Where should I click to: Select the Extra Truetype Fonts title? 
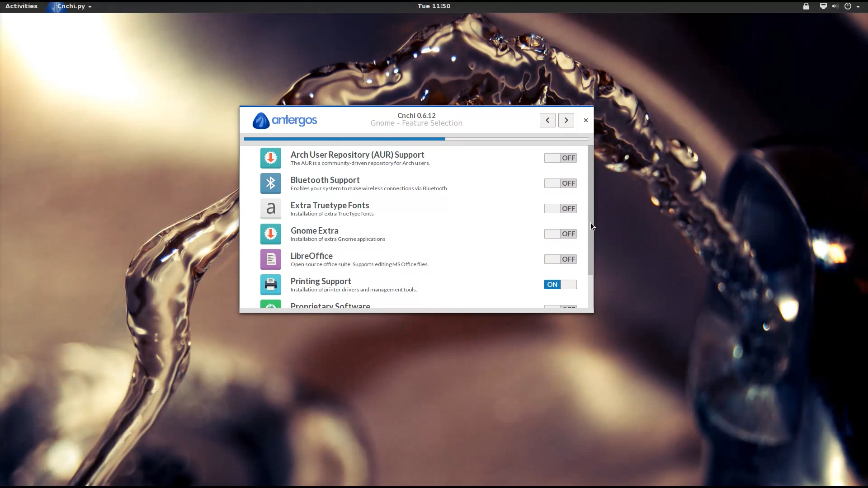(x=330, y=206)
